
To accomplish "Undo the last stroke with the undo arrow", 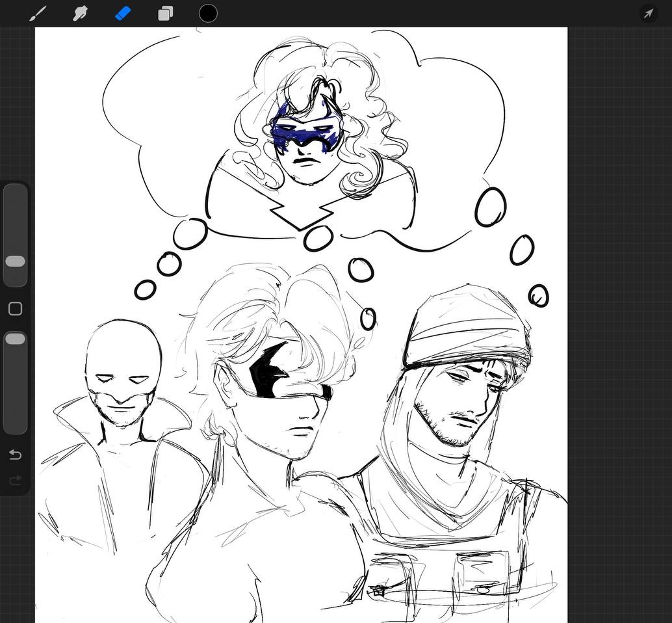I will click(16, 454).
